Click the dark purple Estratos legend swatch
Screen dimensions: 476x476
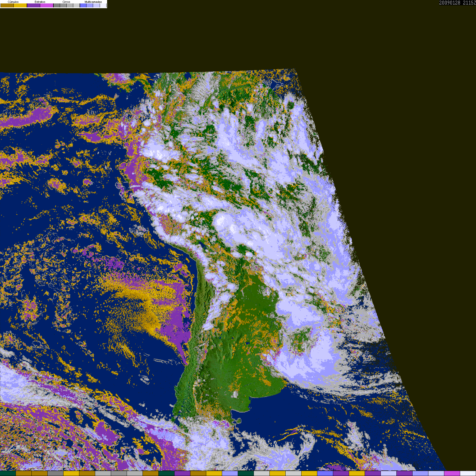pos(34,5)
